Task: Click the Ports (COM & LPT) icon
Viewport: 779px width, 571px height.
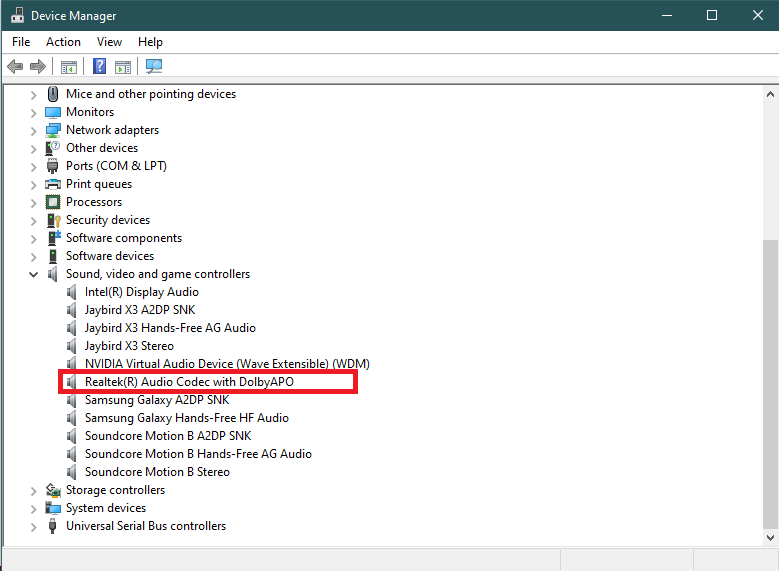Action: [x=52, y=166]
